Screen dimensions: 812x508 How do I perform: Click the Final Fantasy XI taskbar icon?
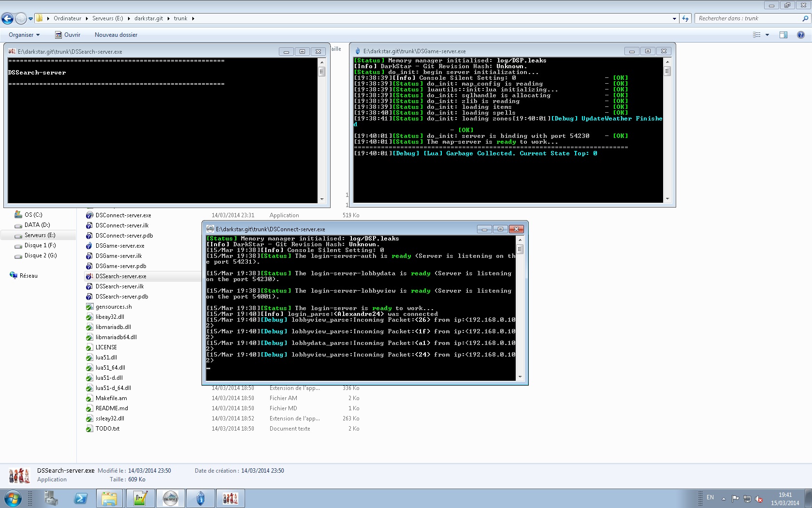pyautogui.click(x=170, y=498)
